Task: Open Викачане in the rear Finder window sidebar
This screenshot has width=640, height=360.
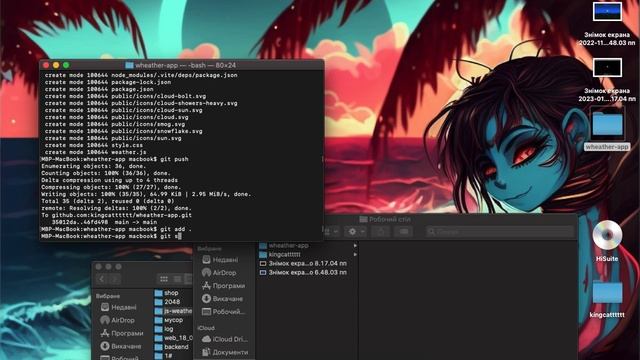Action: [122, 347]
